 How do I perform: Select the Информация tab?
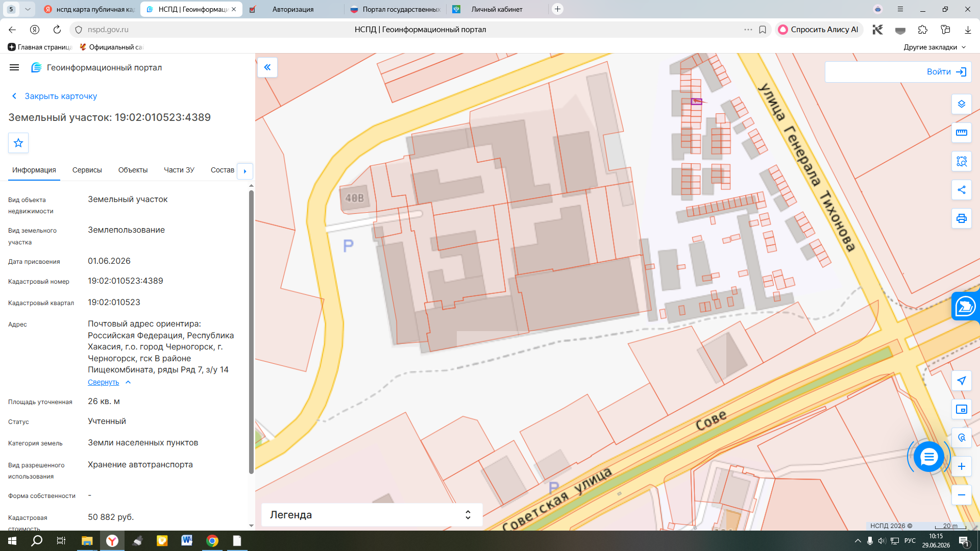pyautogui.click(x=34, y=170)
